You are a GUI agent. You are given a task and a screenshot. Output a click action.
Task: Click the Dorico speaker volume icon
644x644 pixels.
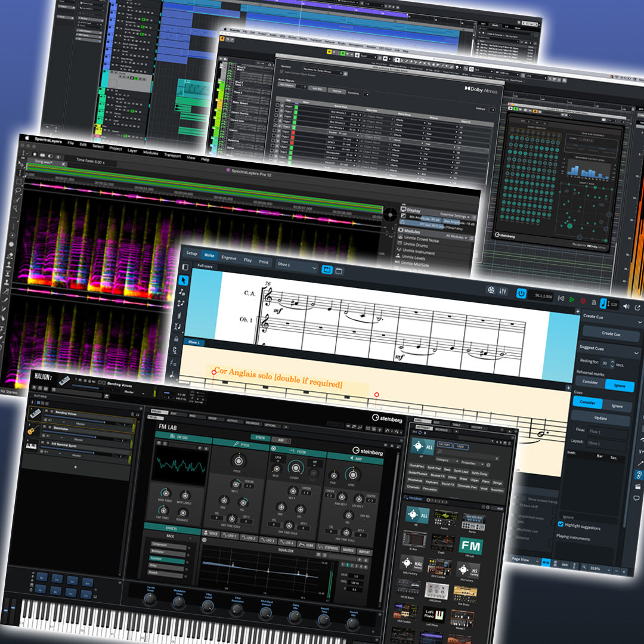click(x=626, y=306)
